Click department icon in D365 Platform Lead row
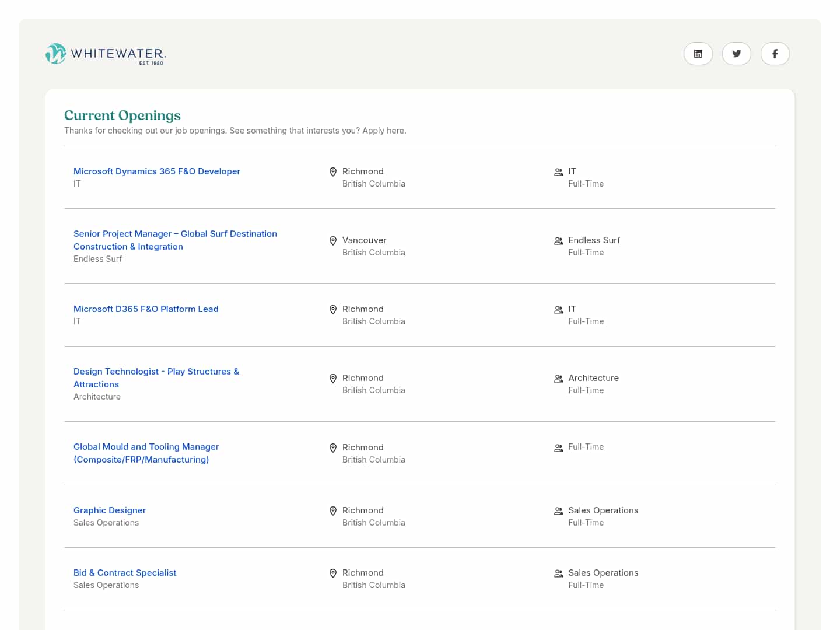Image resolution: width=840 pixels, height=630 pixels. pos(559,310)
